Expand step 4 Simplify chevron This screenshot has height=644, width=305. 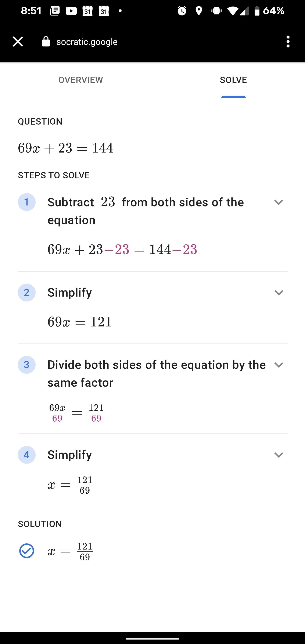click(279, 455)
